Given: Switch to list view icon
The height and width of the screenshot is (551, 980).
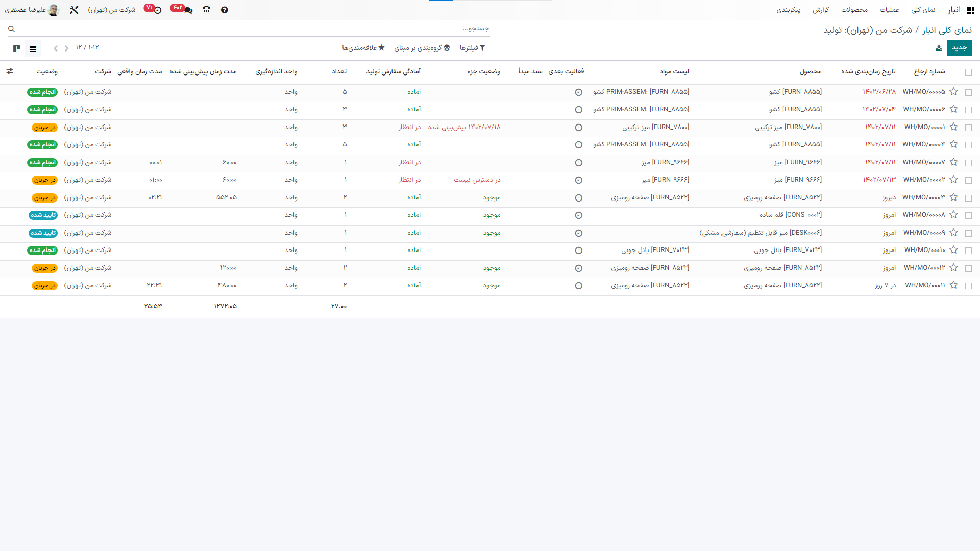Looking at the screenshot, I should pos(33,48).
